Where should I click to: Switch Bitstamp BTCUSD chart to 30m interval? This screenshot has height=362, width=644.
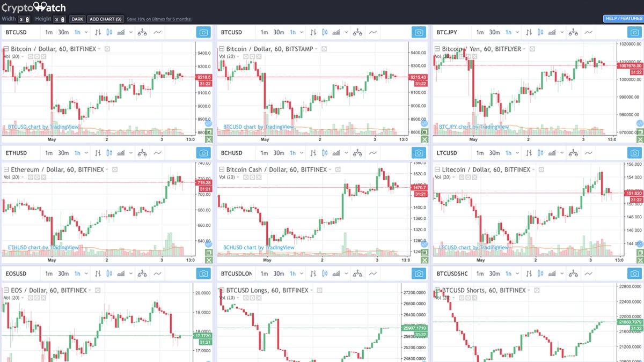[x=279, y=33]
